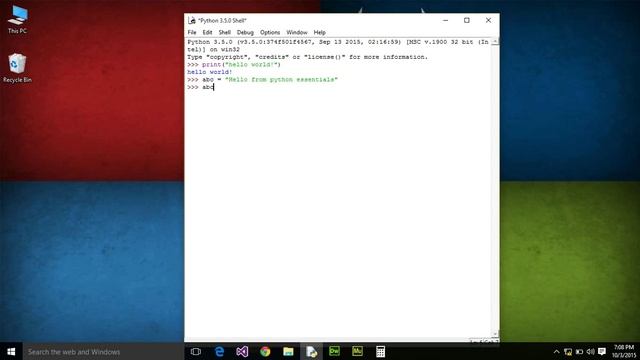Open the File menu
Viewport: 640px width, 360px height.
pyautogui.click(x=192, y=32)
